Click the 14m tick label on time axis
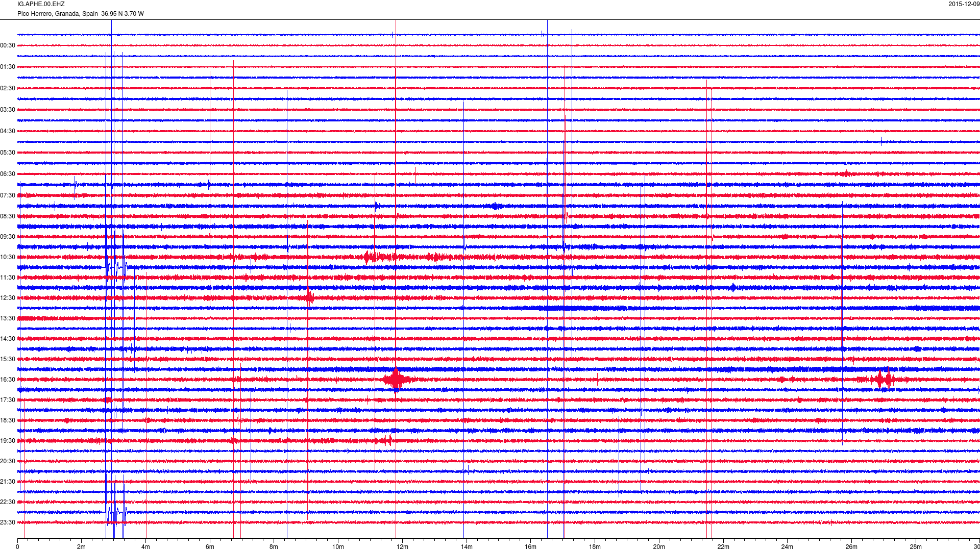This screenshot has height=551, width=980. click(x=467, y=547)
